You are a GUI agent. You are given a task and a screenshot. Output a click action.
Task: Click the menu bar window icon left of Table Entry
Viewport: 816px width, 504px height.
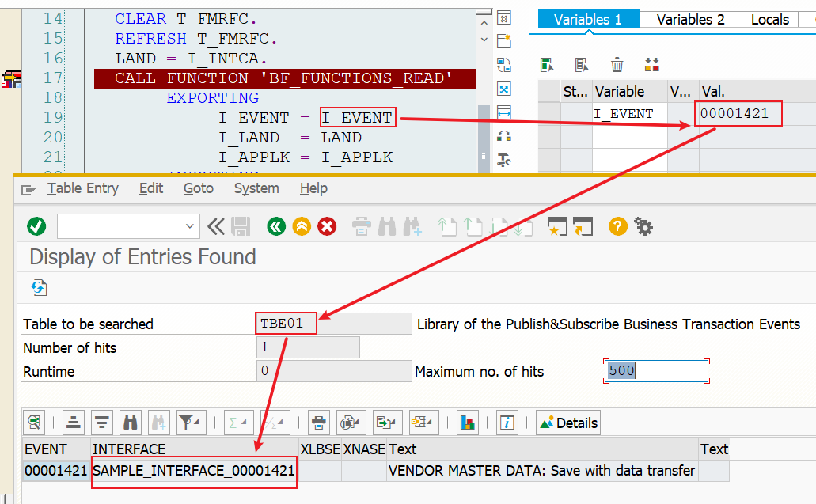[x=28, y=190]
